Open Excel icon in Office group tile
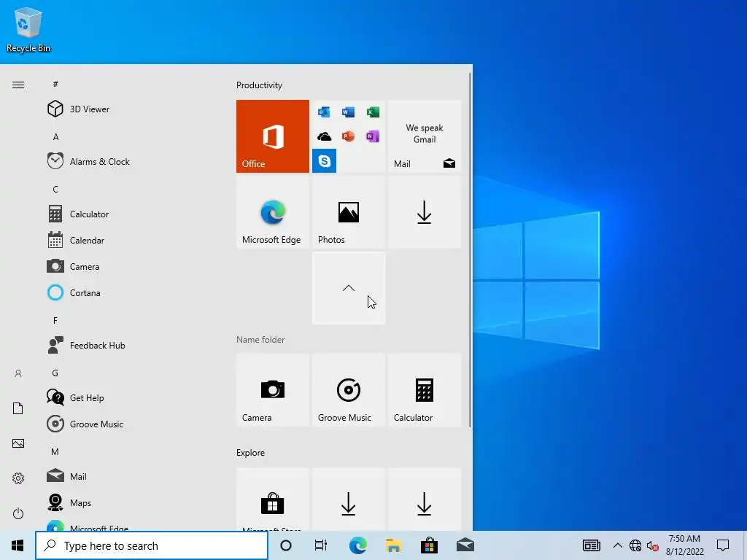The image size is (747, 560). (x=373, y=112)
